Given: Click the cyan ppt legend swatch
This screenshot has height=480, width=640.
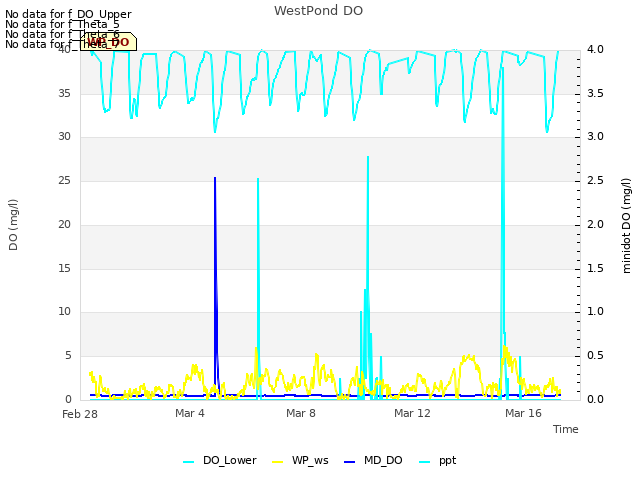Looking at the screenshot, I should click(x=425, y=462).
